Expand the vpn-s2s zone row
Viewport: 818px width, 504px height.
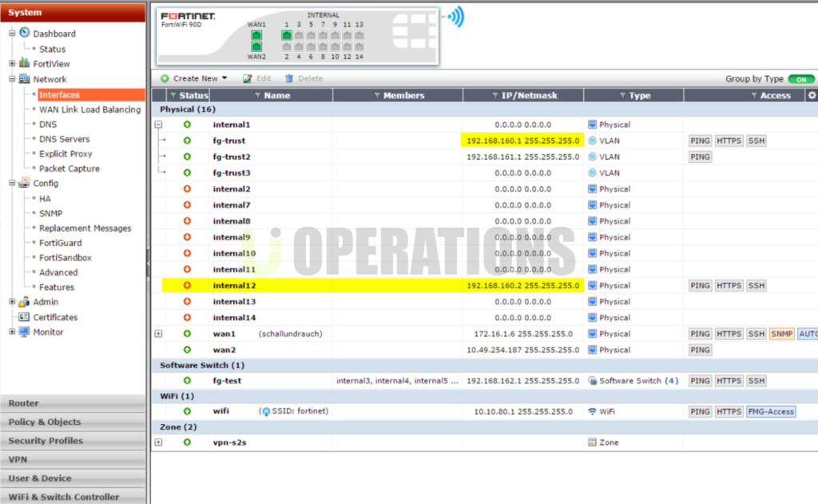(x=159, y=442)
